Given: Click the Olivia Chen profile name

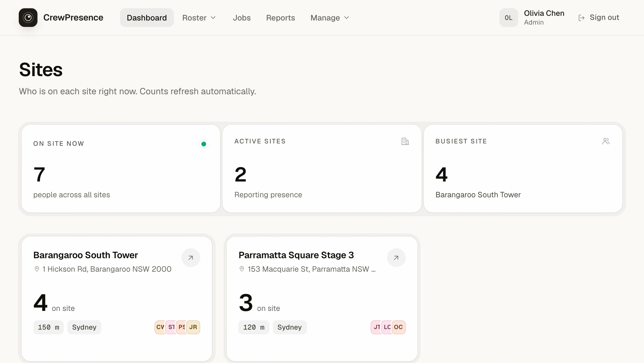Looking at the screenshot, I should point(544,13).
